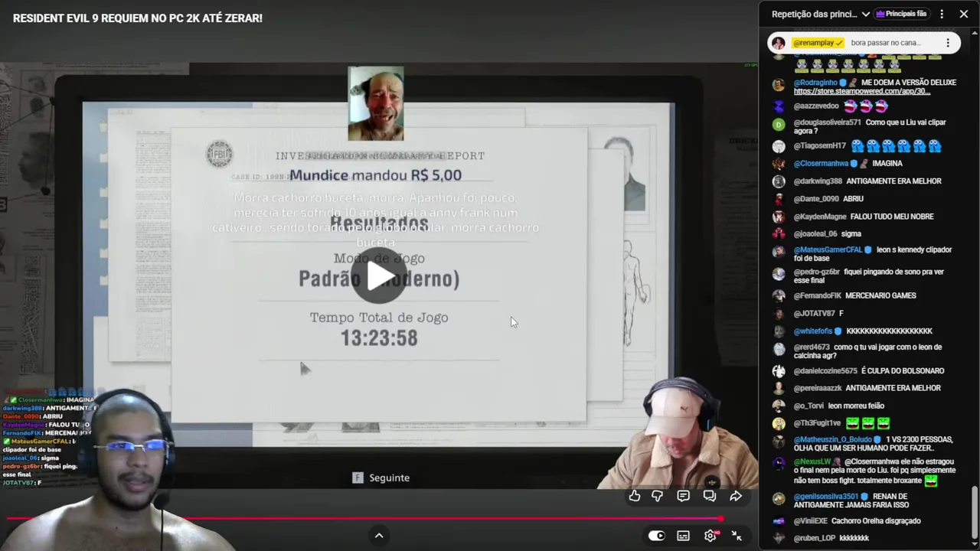Click @renamplay name in pinned message
This screenshot has width=980, height=551.
[818, 43]
